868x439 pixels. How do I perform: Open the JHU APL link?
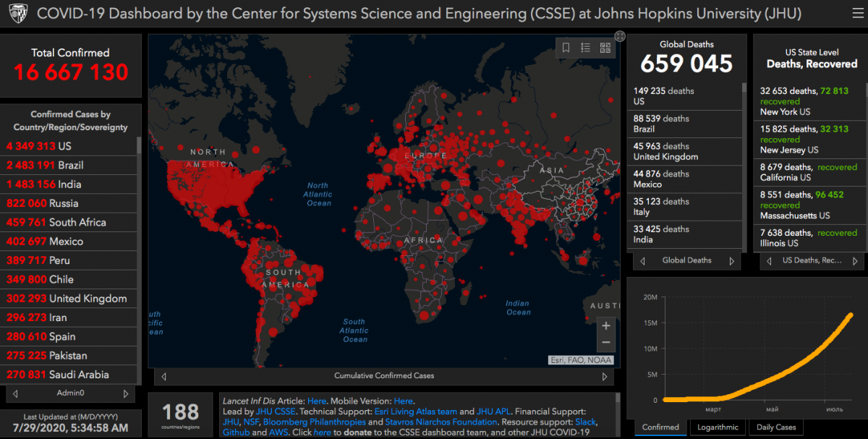(494, 412)
